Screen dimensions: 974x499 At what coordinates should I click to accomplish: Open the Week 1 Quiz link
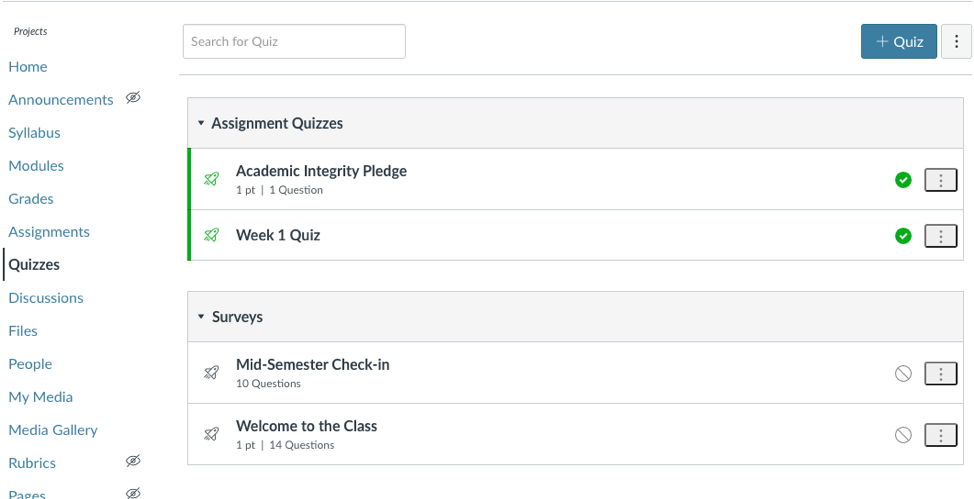(278, 236)
